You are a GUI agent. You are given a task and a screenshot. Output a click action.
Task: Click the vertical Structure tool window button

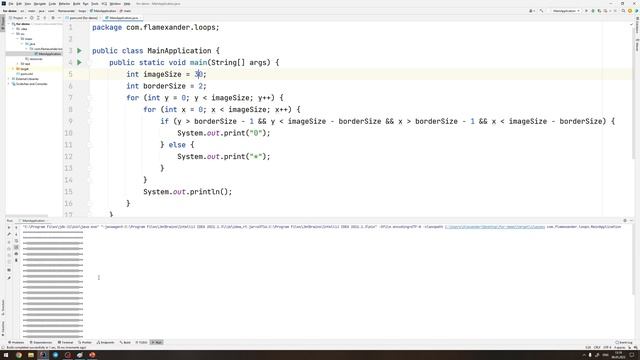tap(3, 307)
